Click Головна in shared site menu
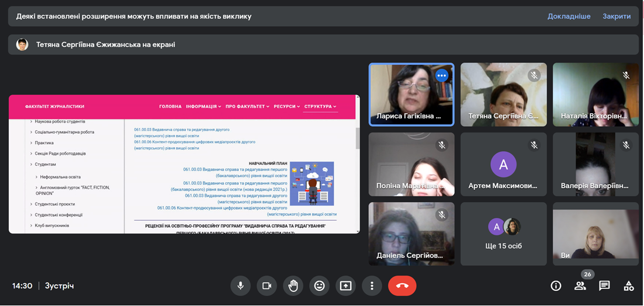 point(171,107)
